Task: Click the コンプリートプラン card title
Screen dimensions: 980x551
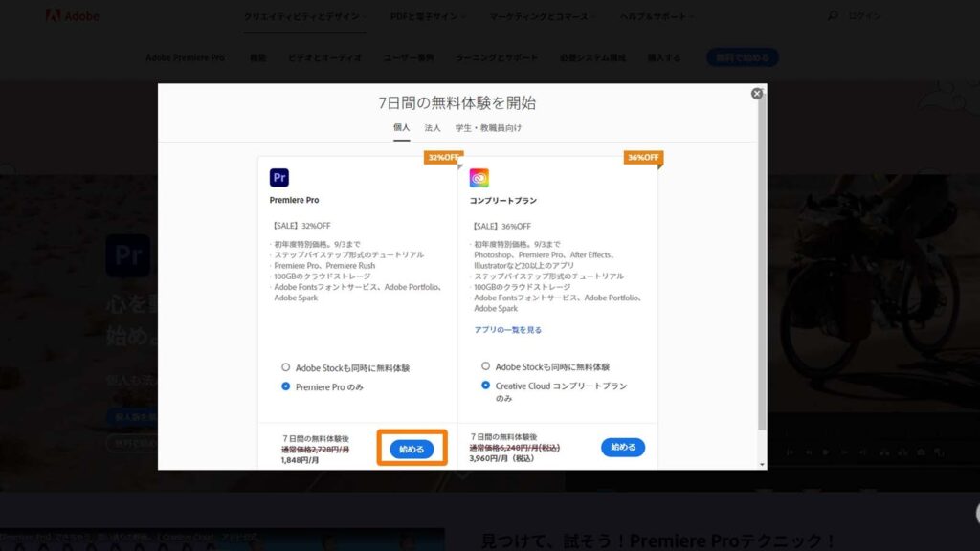Action: point(503,201)
